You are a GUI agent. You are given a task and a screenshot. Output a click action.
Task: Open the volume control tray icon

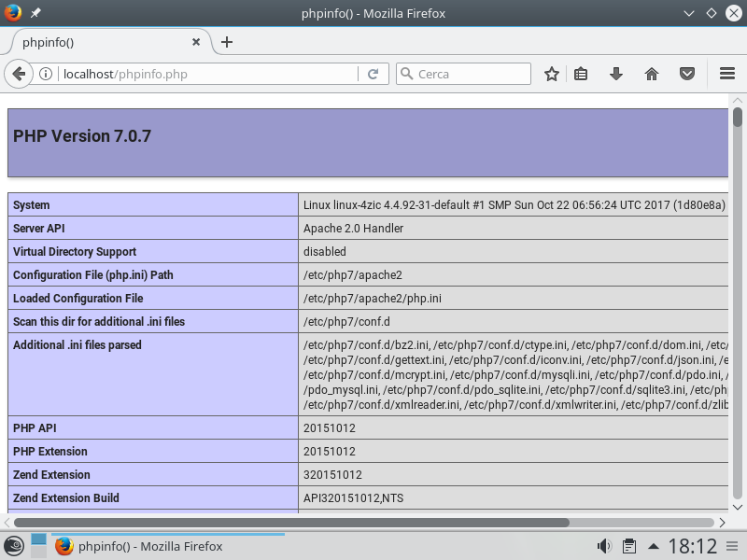click(604, 546)
